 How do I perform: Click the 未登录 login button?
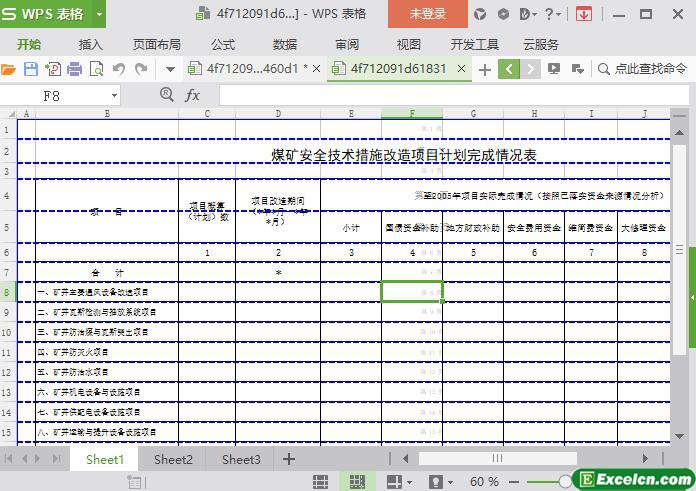(x=427, y=14)
